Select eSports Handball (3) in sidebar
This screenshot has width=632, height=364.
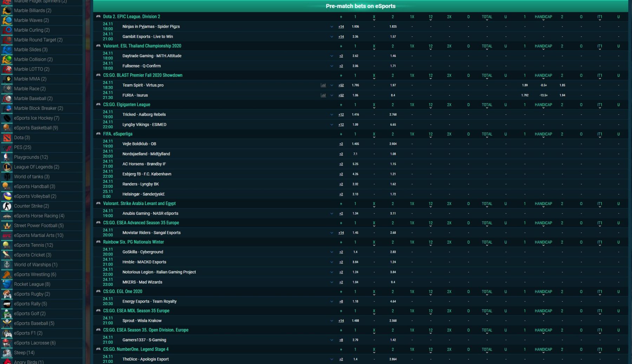(x=34, y=186)
